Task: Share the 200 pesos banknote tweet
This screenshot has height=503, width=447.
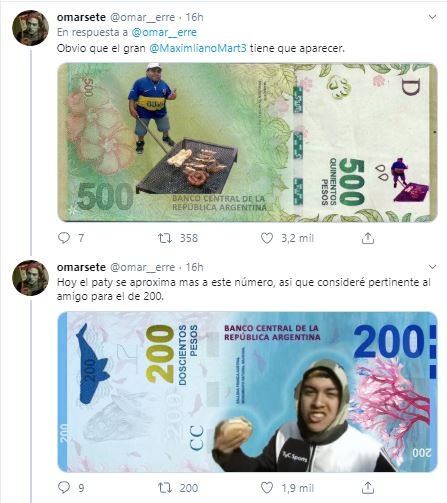Action: click(x=368, y=488)
